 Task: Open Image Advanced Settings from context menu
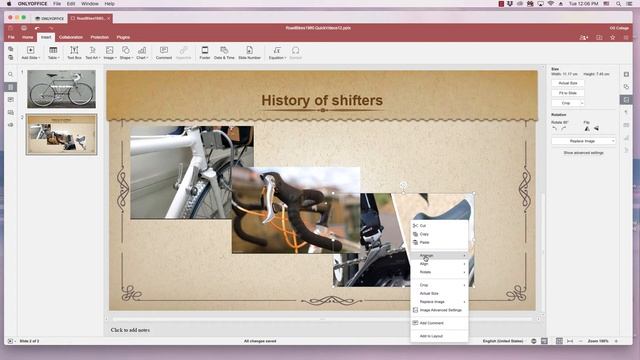pos(439,310)
